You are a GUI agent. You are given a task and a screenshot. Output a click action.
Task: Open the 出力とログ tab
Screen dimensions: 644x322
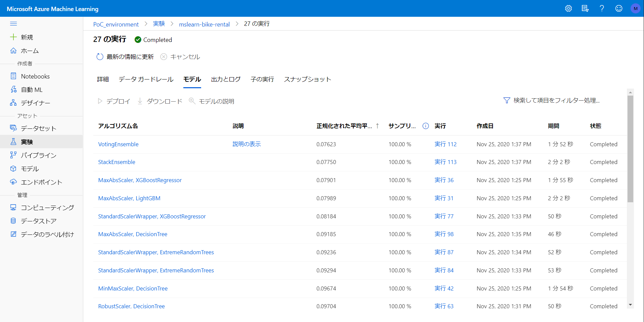(x=226, y=79)
